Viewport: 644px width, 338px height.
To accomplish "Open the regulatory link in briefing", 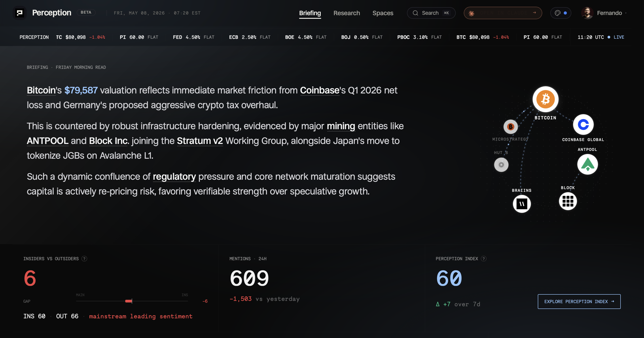I will (174, 177).
